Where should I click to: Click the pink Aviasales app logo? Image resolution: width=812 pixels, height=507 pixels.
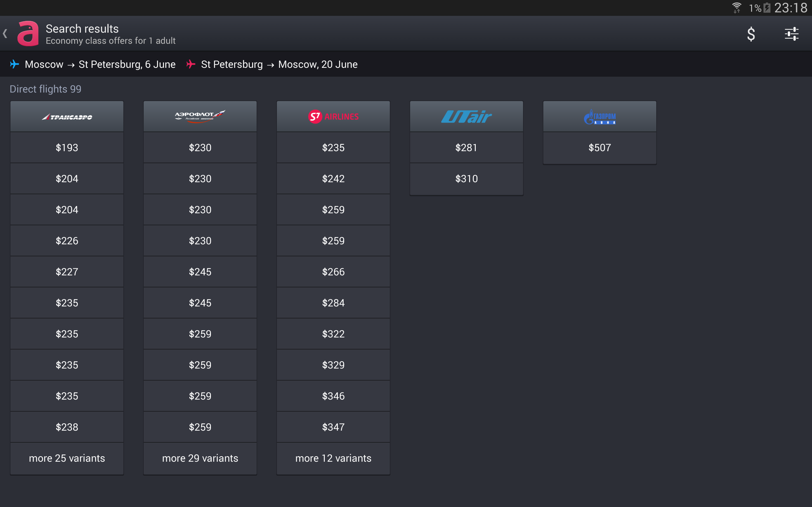point(28,34)
